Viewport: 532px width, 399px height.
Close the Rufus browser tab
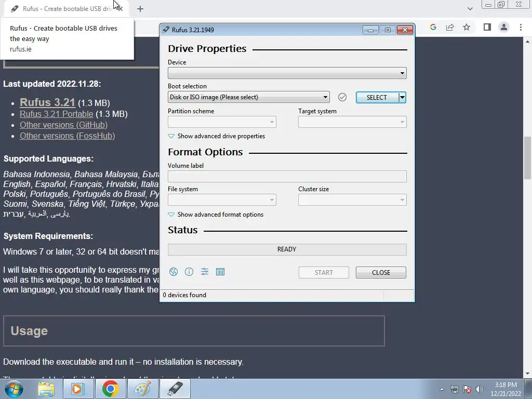(120, 9)
